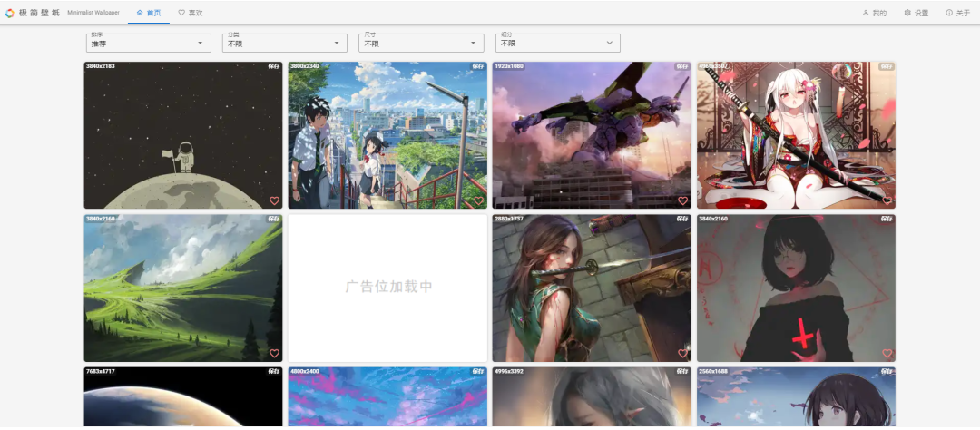
Task: Open the anime couple on stairs thumbnail
Action: (x=387, y=135)
